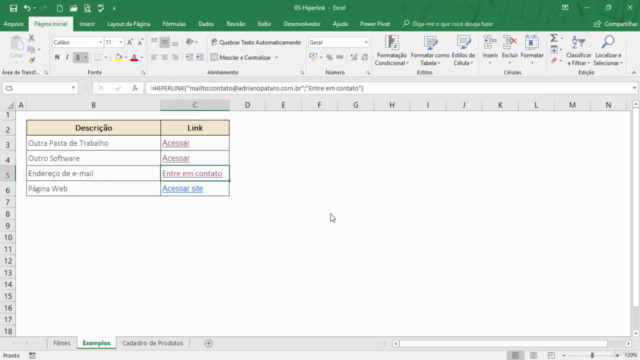Expand the formula bar

point(634,88)
